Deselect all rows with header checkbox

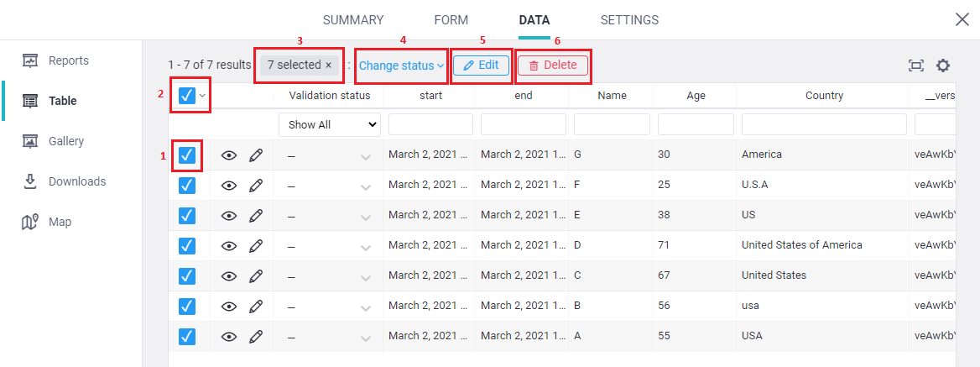pyautogui.click(x=187, y=96)
